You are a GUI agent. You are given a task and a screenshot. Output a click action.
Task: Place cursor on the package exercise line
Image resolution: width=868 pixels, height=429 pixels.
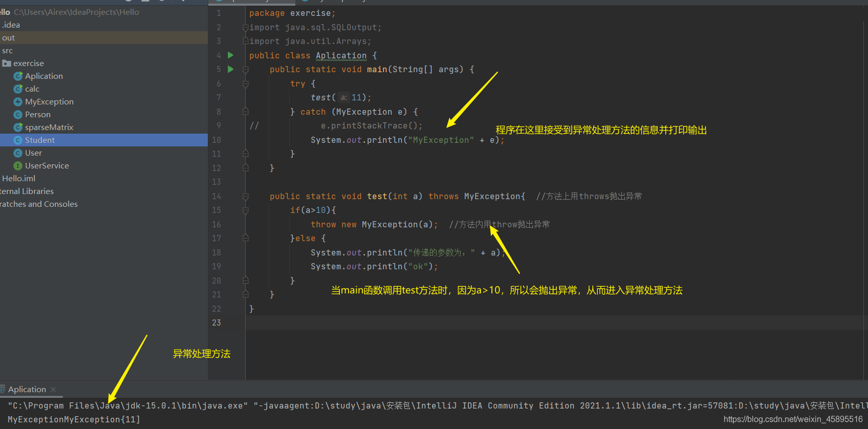292,13
